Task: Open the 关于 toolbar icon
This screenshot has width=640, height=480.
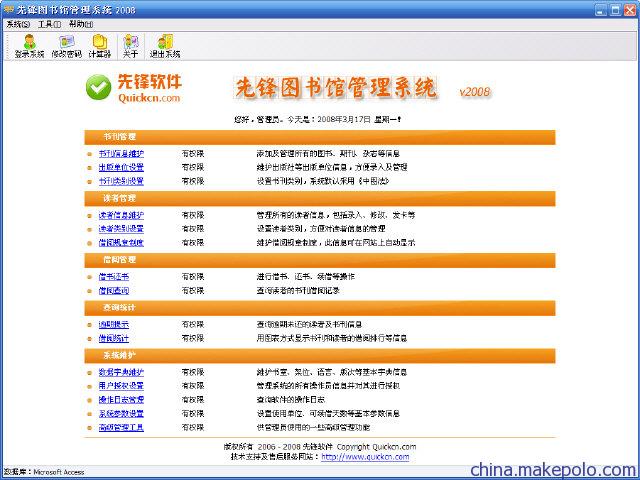Action: [131, 46]
